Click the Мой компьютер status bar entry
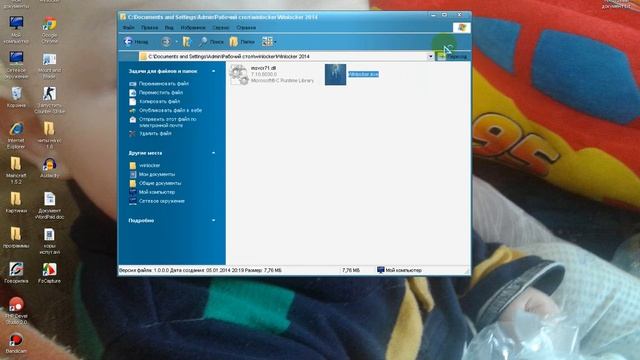 point(399,270)
